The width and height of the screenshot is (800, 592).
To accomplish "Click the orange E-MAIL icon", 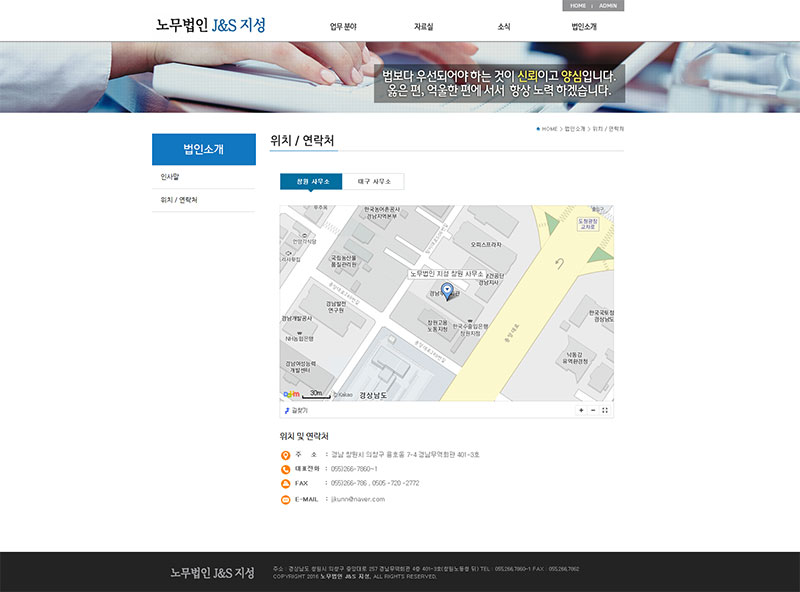I will pos(286,500).
